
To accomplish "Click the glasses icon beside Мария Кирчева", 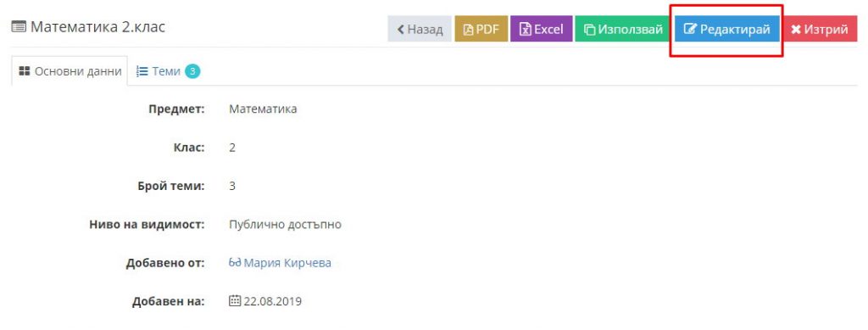I will [235, 263].
